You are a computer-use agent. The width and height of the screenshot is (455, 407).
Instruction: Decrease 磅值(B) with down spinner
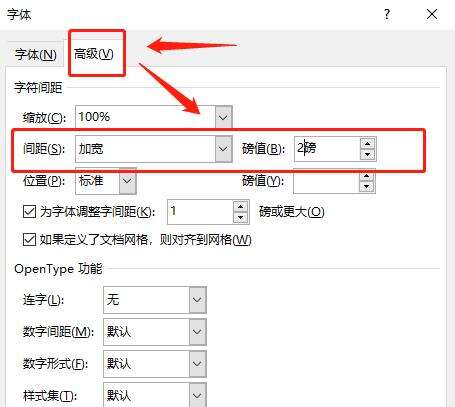point(367,155)
